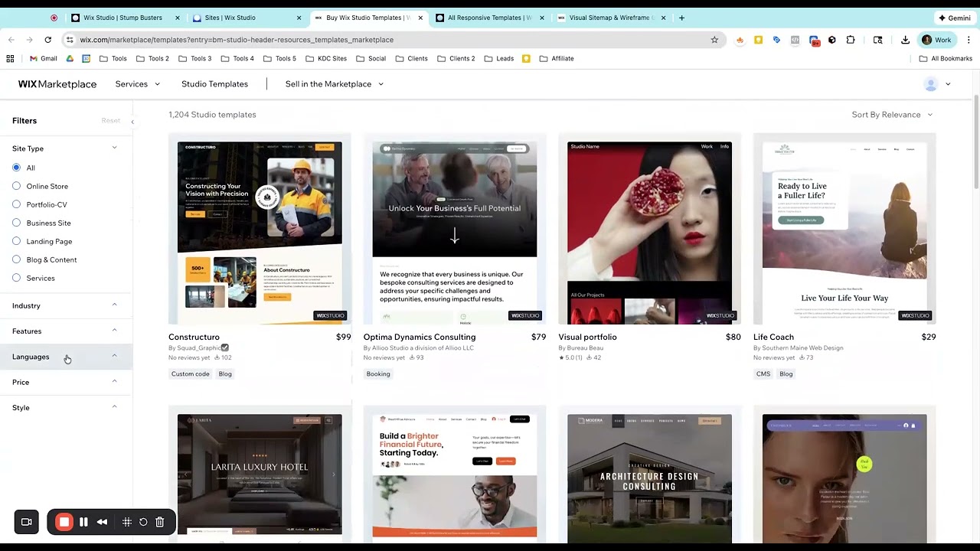980x551 pixels.
Task: Open the tab search icon in toolbar
Action: (x=878, y=40)
